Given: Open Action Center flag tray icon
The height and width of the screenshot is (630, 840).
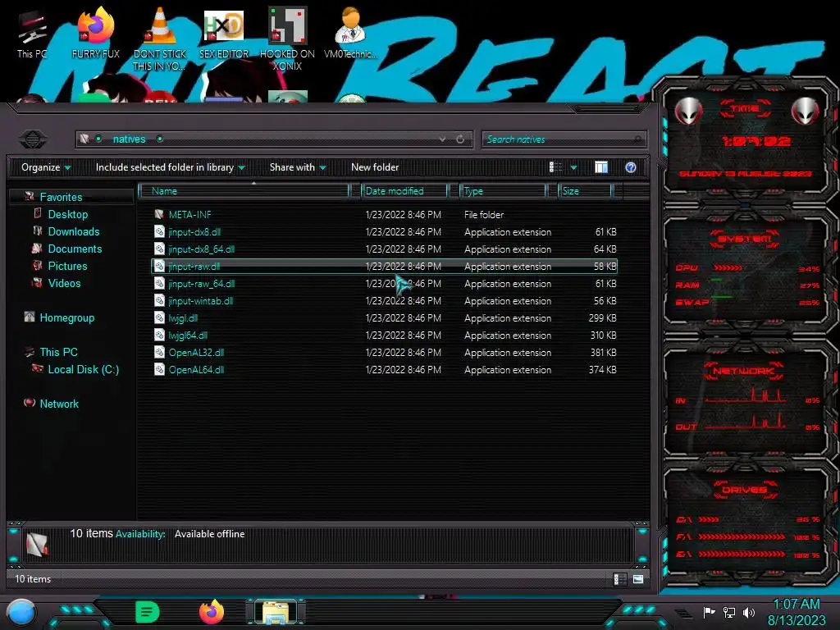Looking at the screenshot, I should pyautogui.click(x=709, y=612).
